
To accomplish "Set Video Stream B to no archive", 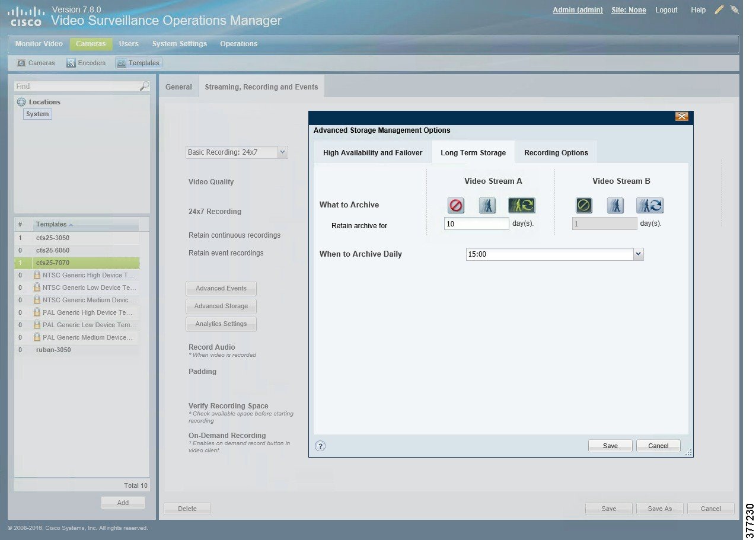I will (584, 206).
